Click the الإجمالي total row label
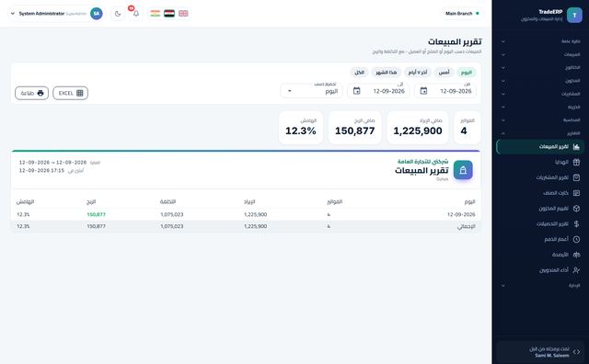Image resolution: width=589 pixels, height=364 pixels. [467, 227]
